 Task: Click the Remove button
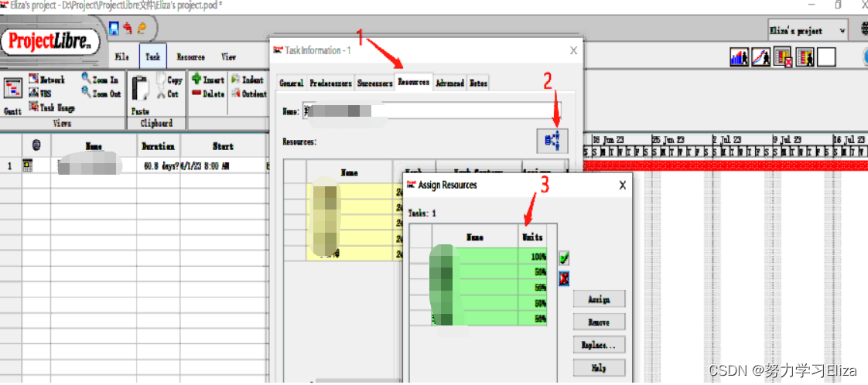click(599, 322)
